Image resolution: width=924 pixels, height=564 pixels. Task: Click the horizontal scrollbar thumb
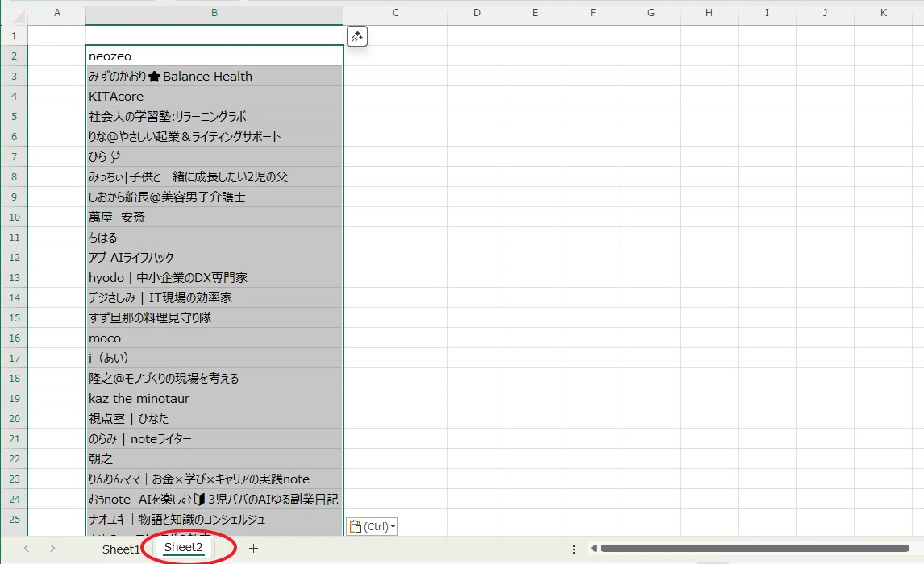click(x=755, y=548)
